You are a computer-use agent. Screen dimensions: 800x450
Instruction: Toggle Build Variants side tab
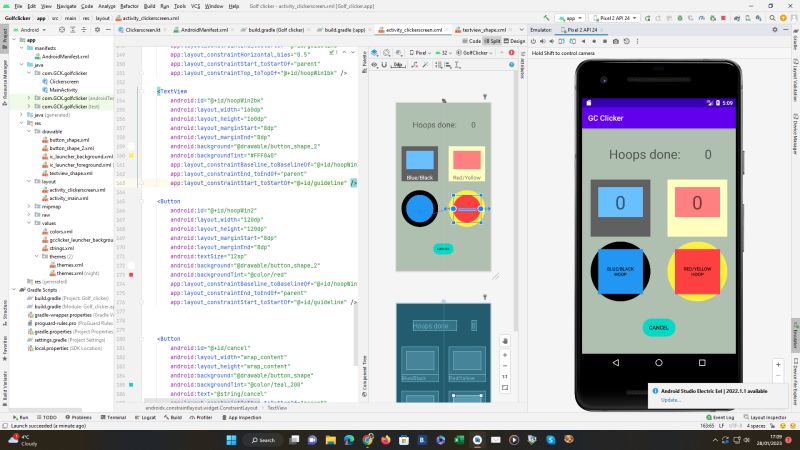tap(5, 386)
